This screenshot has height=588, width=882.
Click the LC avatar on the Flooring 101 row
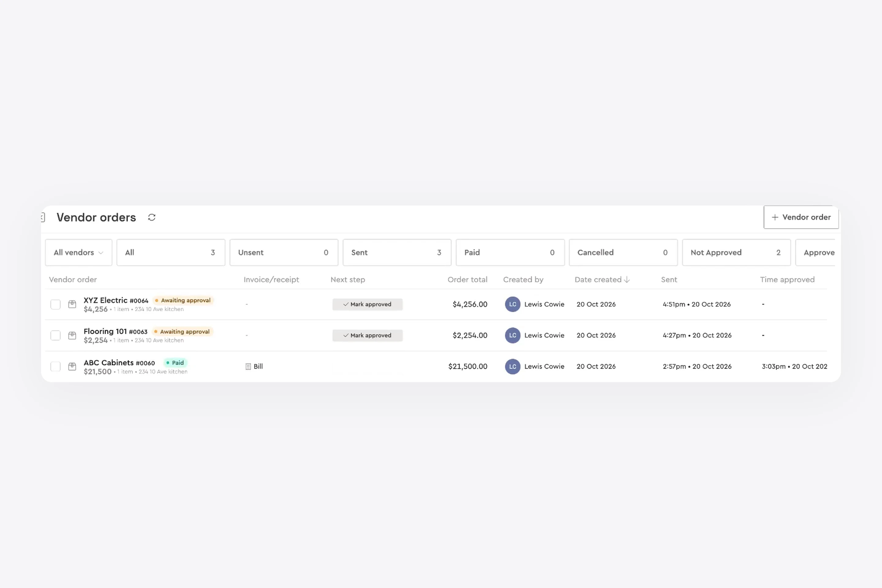[x=513, y=335]
